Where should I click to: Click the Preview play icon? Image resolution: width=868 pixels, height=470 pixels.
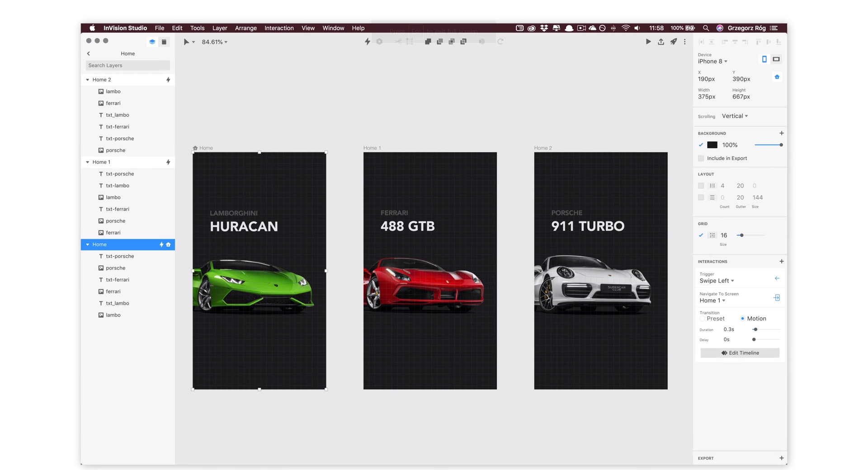(x=648, y=42)
